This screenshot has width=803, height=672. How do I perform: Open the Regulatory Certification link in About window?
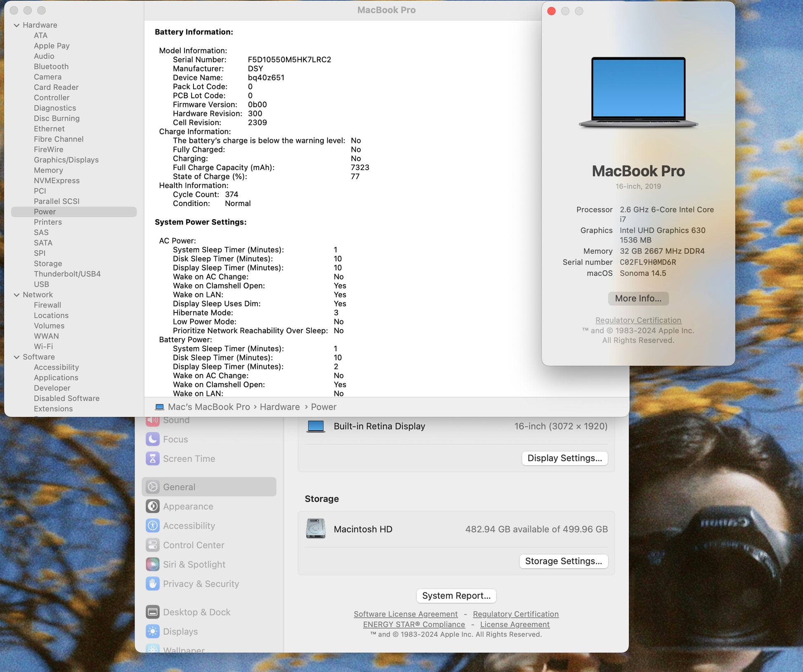pyautogui.click(x=638, y=320)
